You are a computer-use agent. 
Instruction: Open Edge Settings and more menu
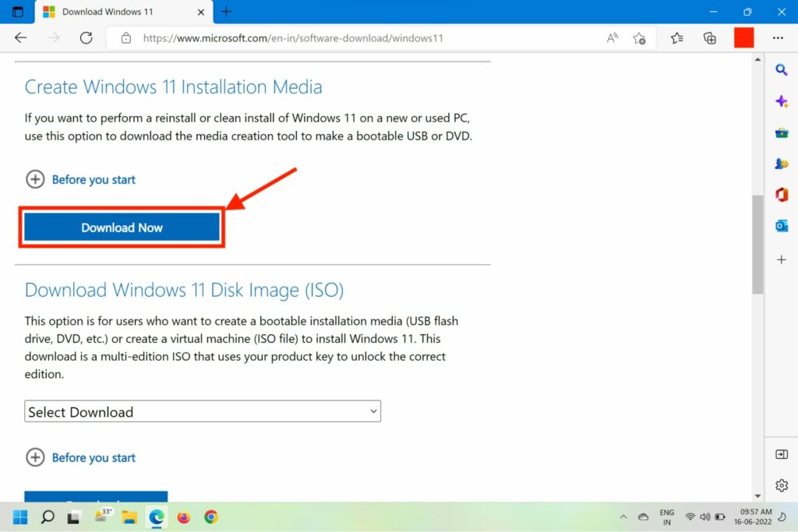tap(778, 38)
